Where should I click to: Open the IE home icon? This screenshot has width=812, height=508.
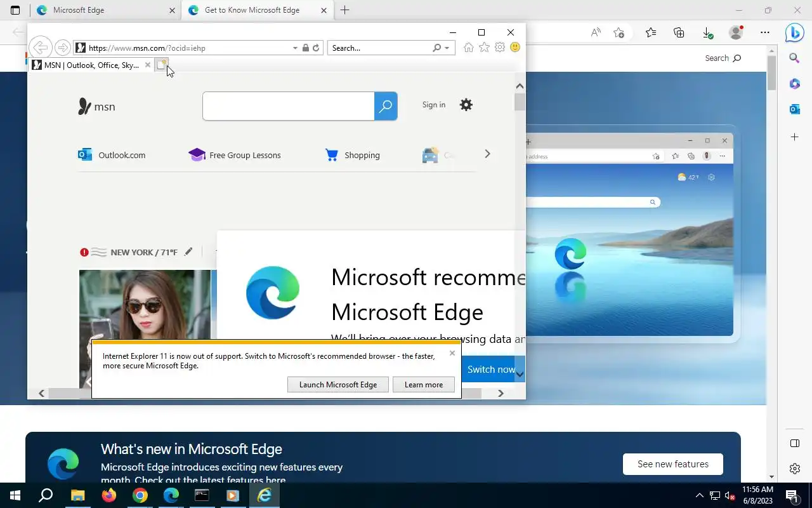click(468, 48)
